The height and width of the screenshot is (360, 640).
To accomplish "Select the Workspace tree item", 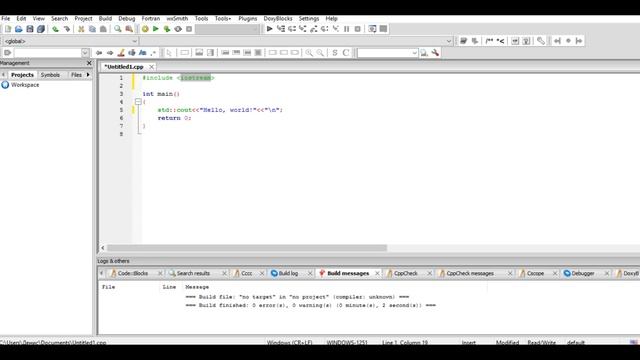I will point(25,85).
